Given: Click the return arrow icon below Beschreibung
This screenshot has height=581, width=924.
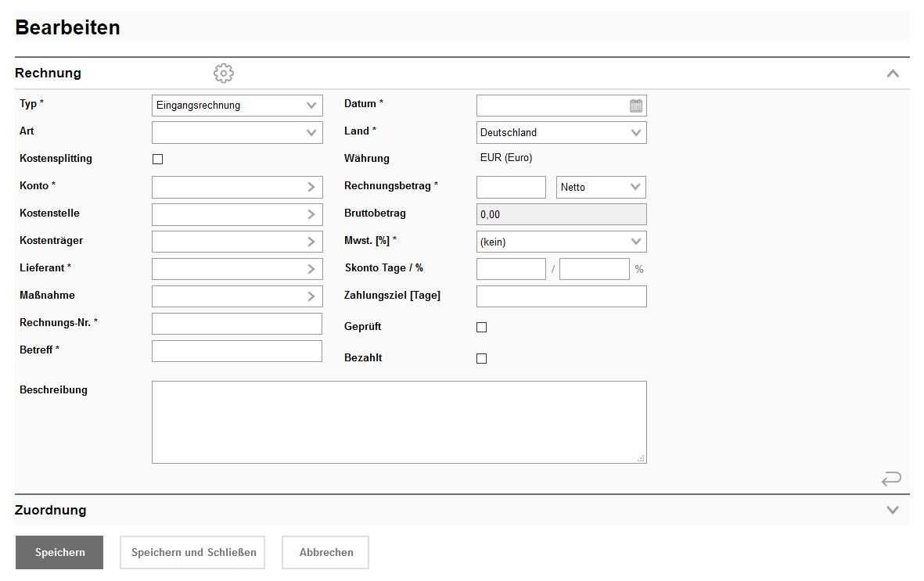Looking at the screenshot, I should pos(890,479).
